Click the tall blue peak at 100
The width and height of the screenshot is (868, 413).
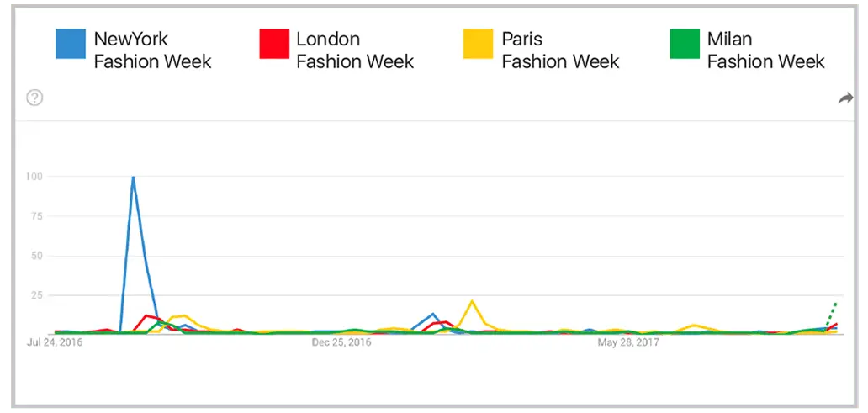click(133, 177)
